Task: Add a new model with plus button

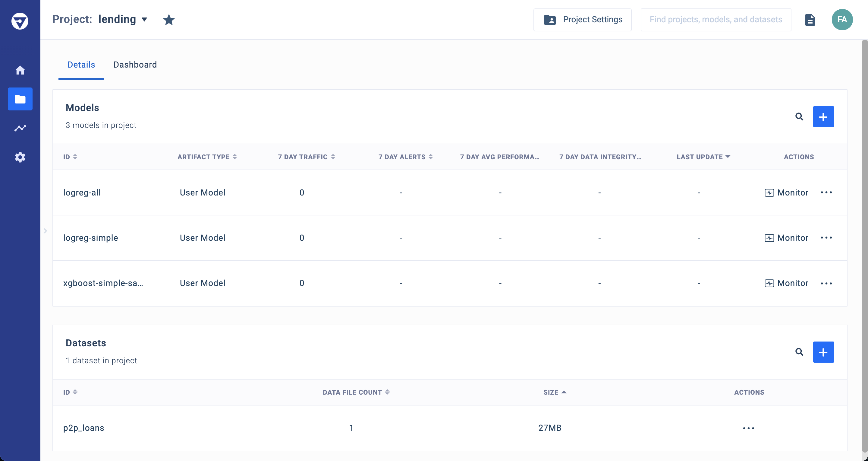Action: [823, 117]
